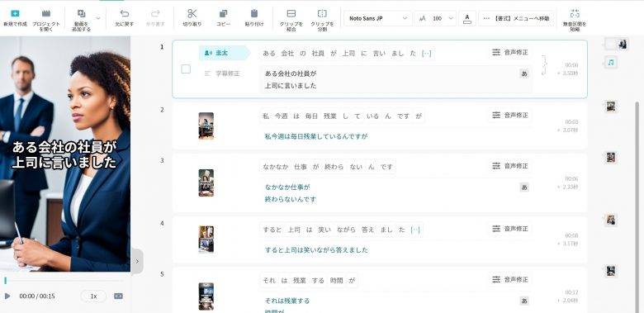Open the Noto Sans JP font dropdown
Screen dimensions: 644x313
coord(378,18)
